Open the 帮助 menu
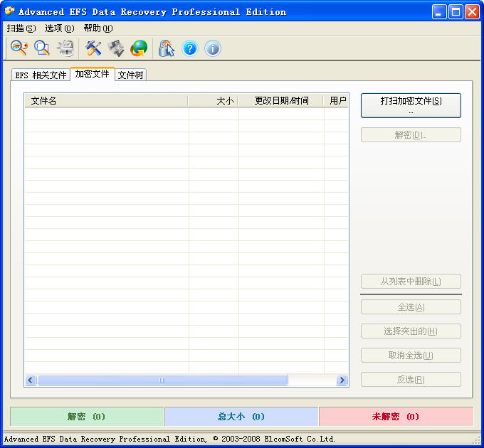Screen dimensions: 484x448 click(98, 28)
